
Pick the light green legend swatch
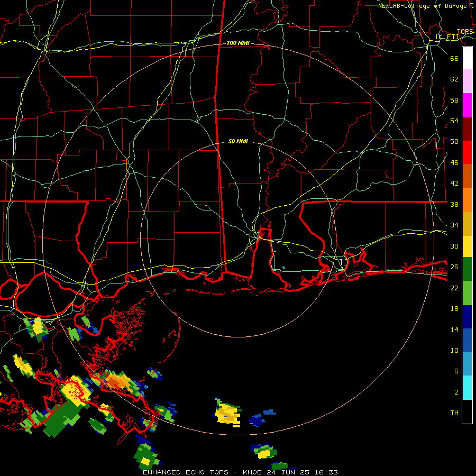tap(467, 293)
